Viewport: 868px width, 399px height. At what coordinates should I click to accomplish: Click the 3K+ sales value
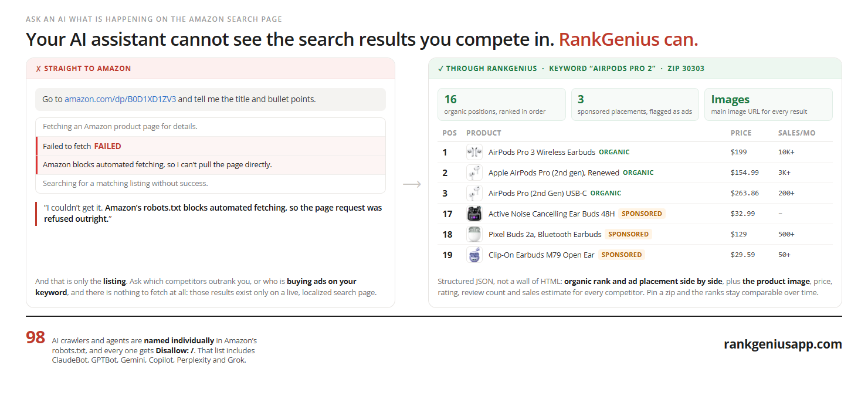(784, 173)
